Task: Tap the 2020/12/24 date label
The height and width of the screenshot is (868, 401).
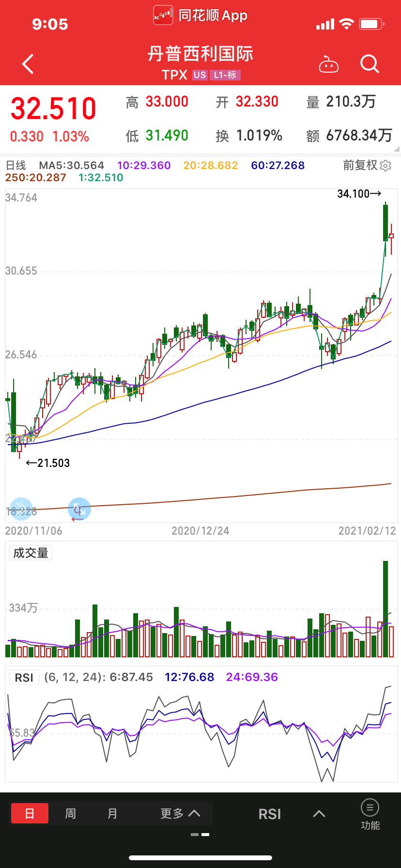Action: [x=200, y=531]
